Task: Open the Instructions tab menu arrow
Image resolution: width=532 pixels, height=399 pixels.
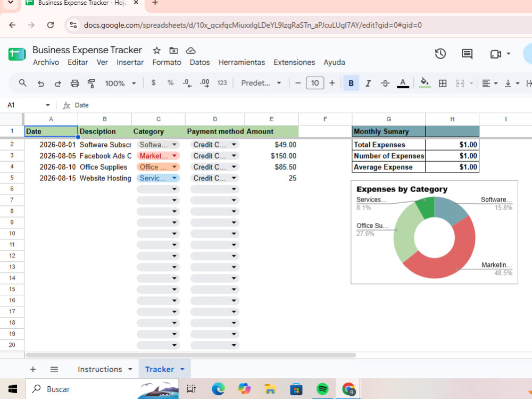Action: click(x=130, y=369)
